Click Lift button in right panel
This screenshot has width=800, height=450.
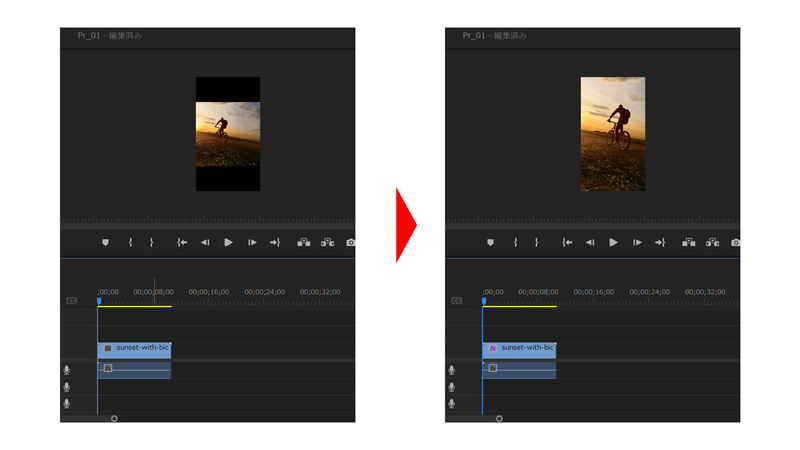point(689,242)
